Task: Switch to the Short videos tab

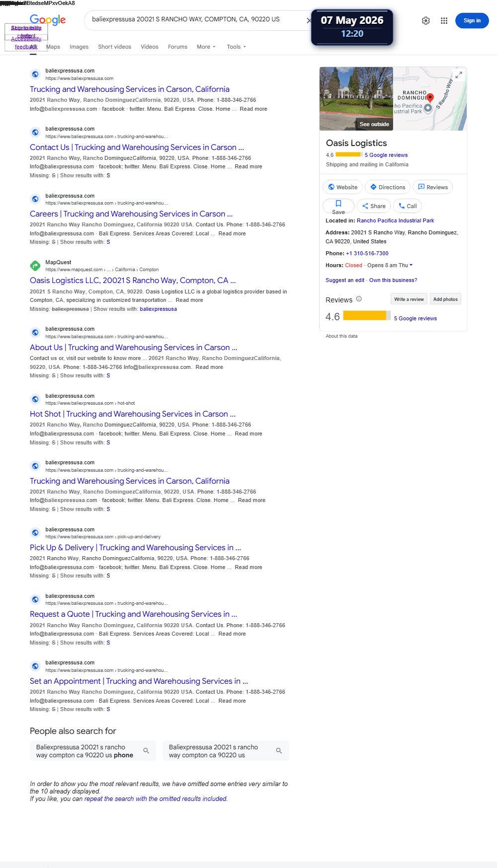Action: pos(115,47)
